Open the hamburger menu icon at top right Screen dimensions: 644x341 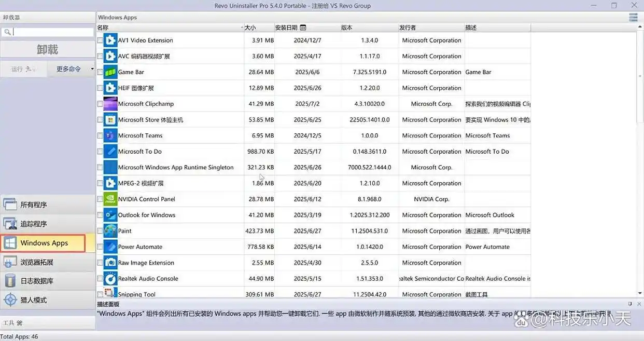[x=633, y=17]
